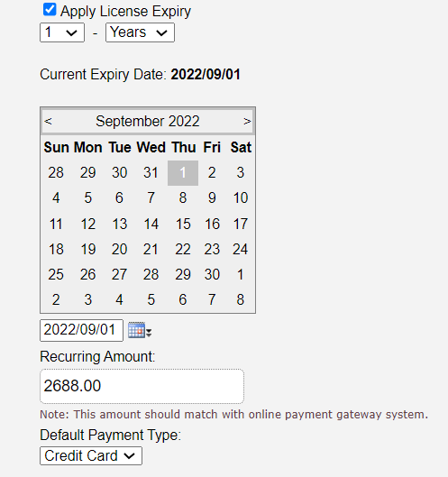Pick October 8 in last row

(241, 299)
